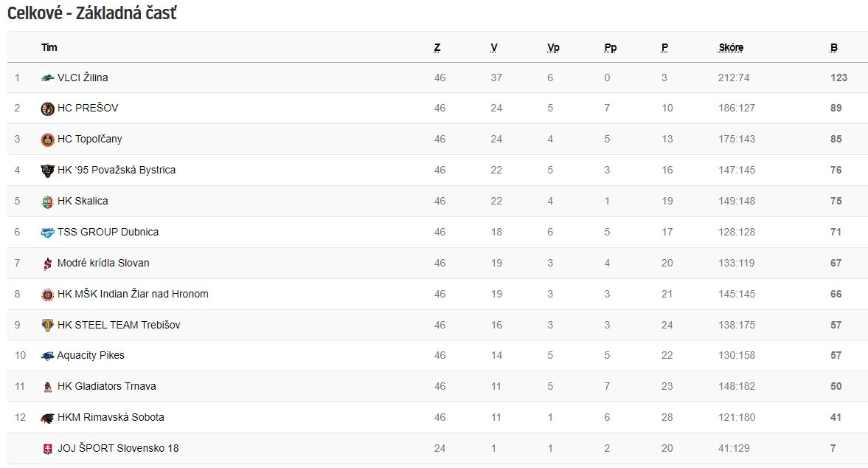
Task: Click the Vp column header
Action: 554,48
